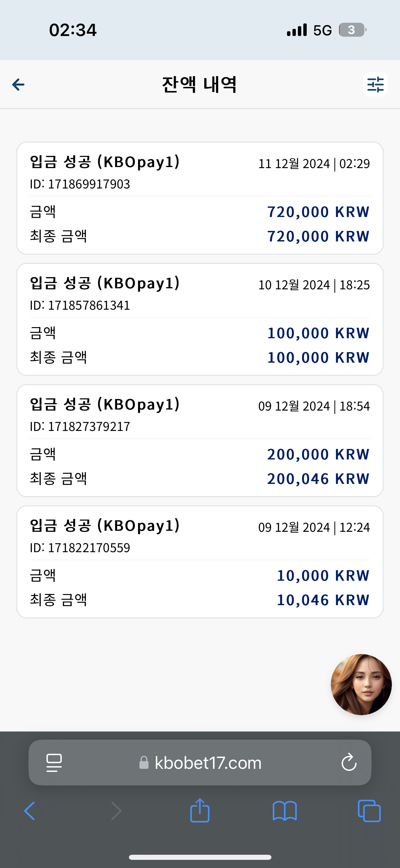The width and height of the screenshot is (400, 868).
Task: Open the filter settings icon
Action: click(x=375, y=84)
